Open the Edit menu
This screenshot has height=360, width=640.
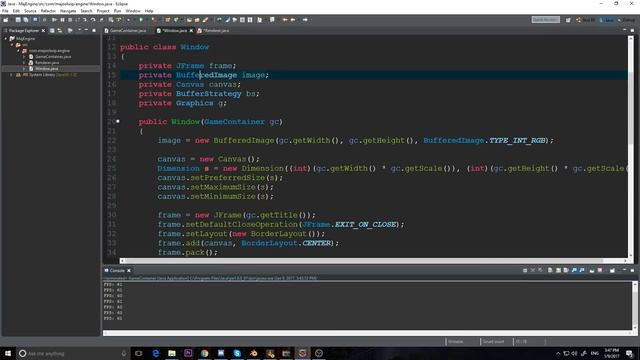[x=16, y=11]
